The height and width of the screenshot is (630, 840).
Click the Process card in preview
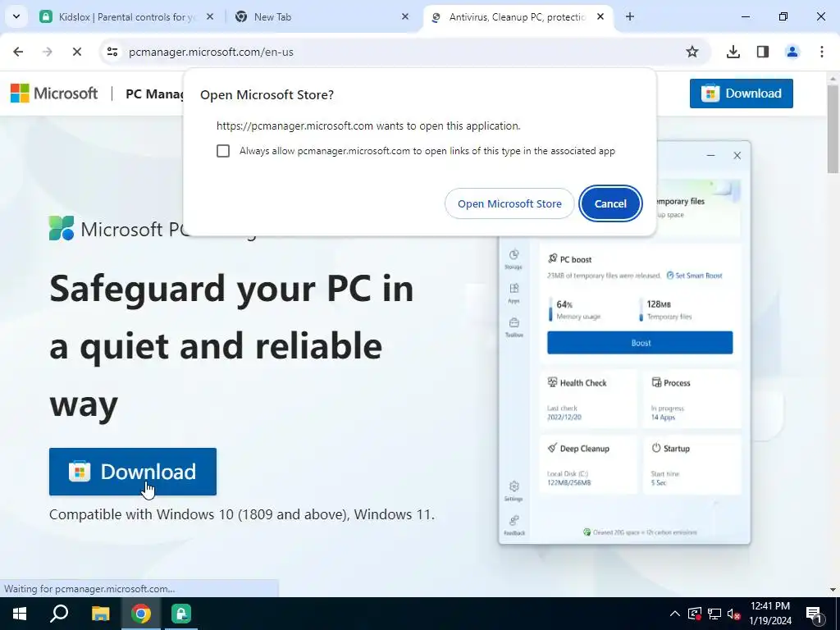(x=692, y=399)
